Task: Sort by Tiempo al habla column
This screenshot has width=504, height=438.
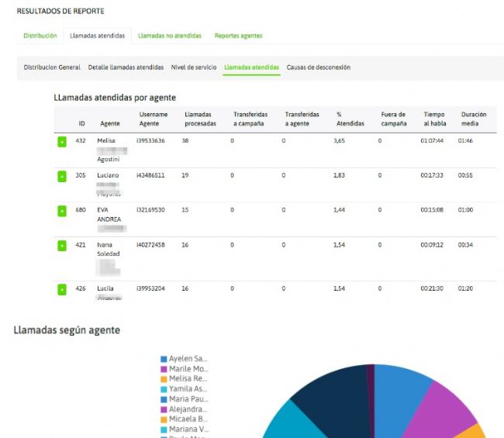Action: (434, 119)
